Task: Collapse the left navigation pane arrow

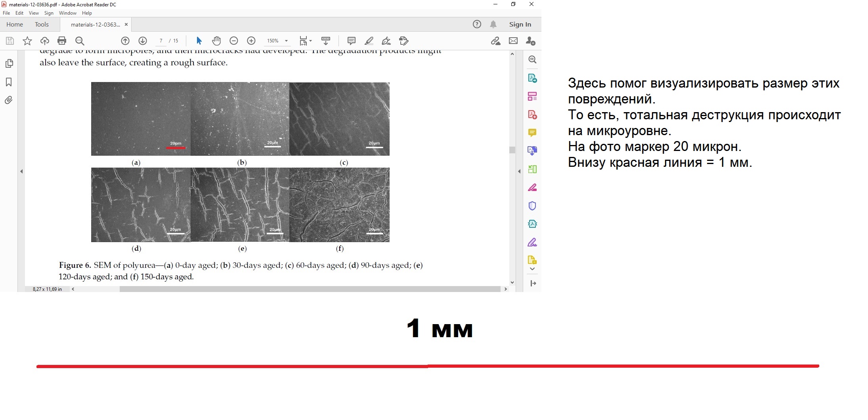Action: click(x=21, y=172)
